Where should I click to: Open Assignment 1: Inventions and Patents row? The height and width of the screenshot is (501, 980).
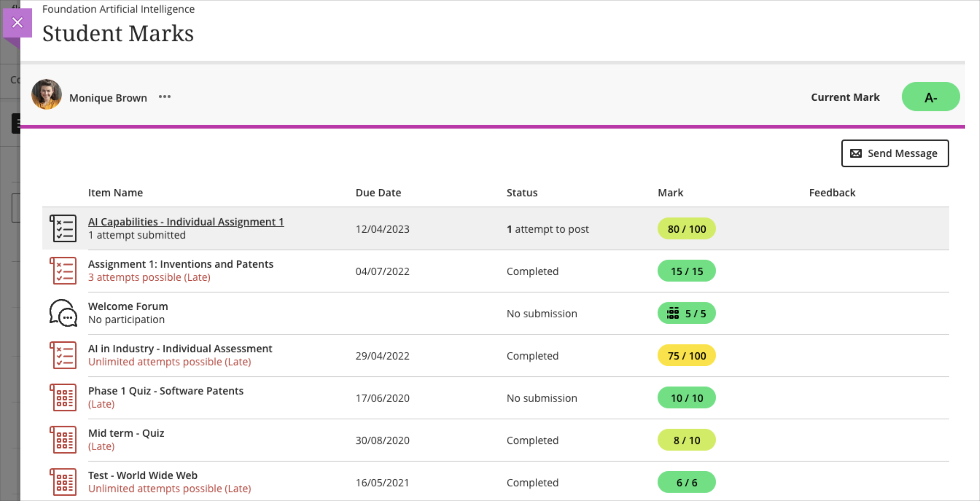[180, 264]
